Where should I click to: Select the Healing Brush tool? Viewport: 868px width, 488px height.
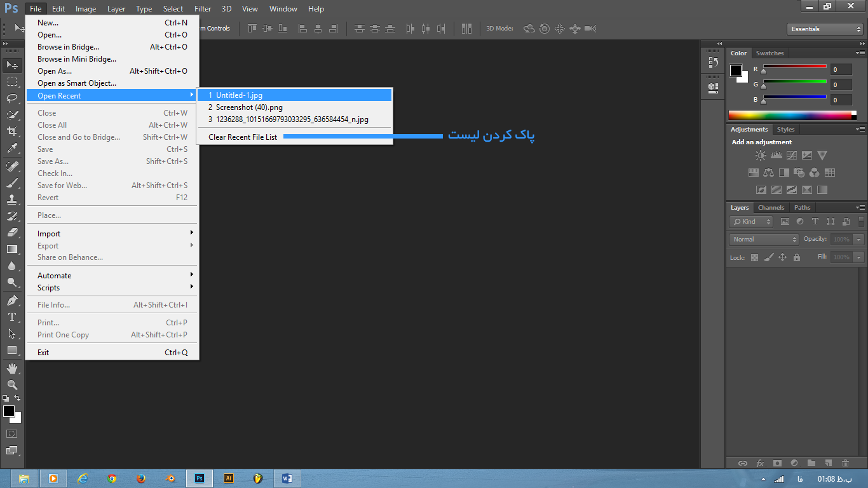(x=12, y=166)
